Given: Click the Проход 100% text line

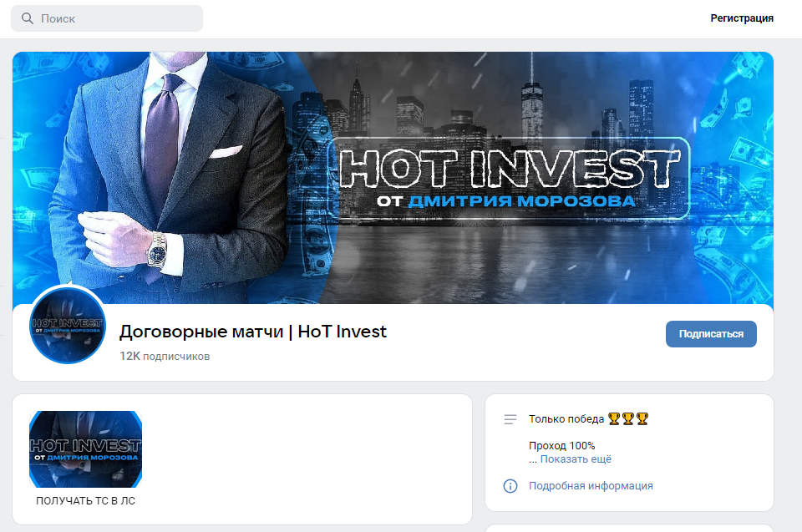Looking at the screenshot, I should (561, 446).
